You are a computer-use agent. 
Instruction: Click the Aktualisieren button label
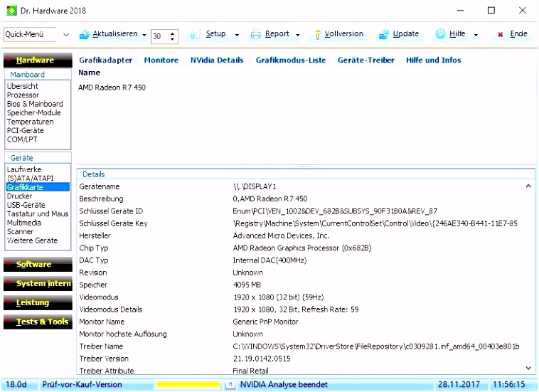point(114,33)
